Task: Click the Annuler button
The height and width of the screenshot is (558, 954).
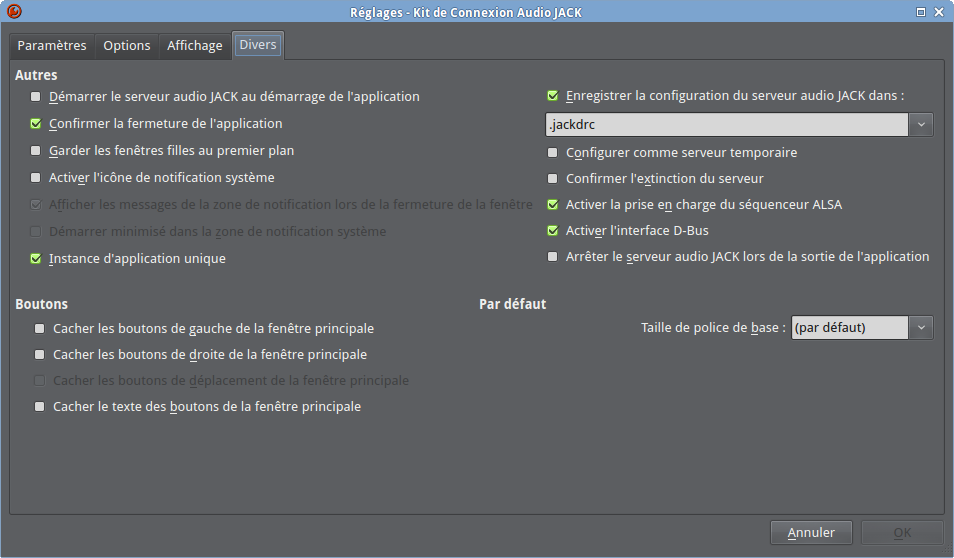Action: coord(811,533)
